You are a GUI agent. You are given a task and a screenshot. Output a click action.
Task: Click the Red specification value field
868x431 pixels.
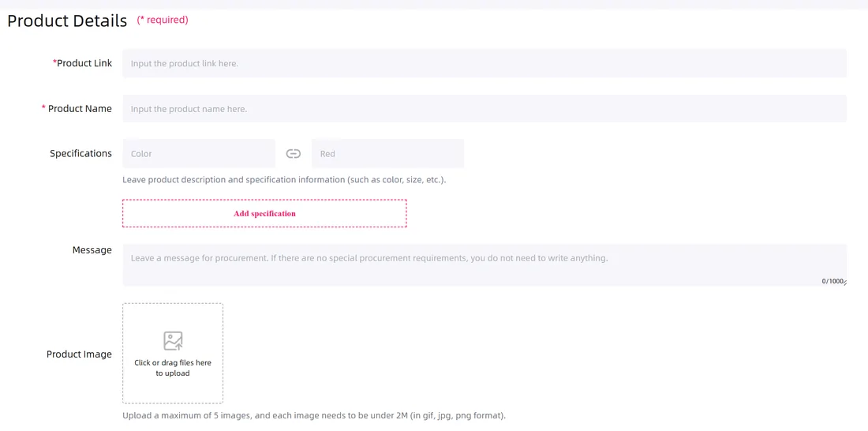click(x=387, y=153)
